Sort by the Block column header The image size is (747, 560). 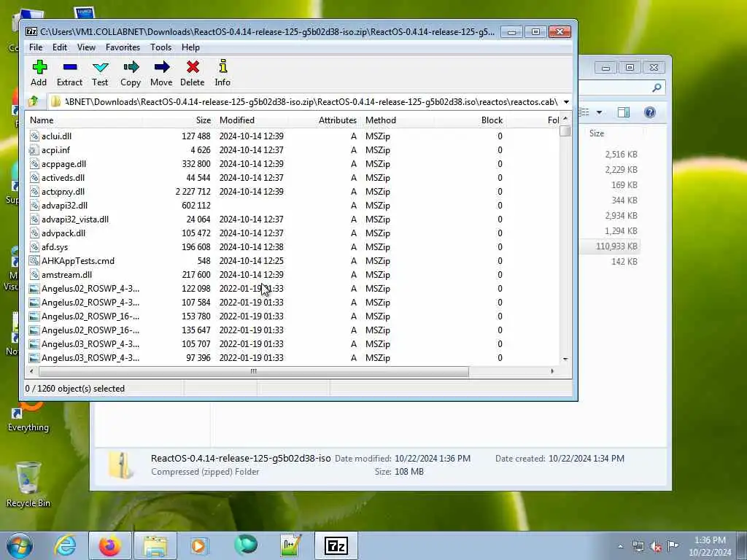[x=471, y=120]
